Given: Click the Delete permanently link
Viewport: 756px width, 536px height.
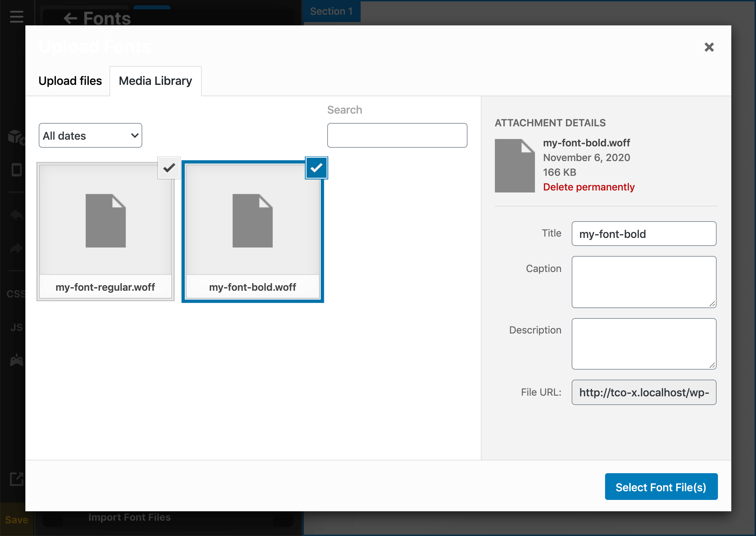Looking at the screenshot, I should click(589, 187).
